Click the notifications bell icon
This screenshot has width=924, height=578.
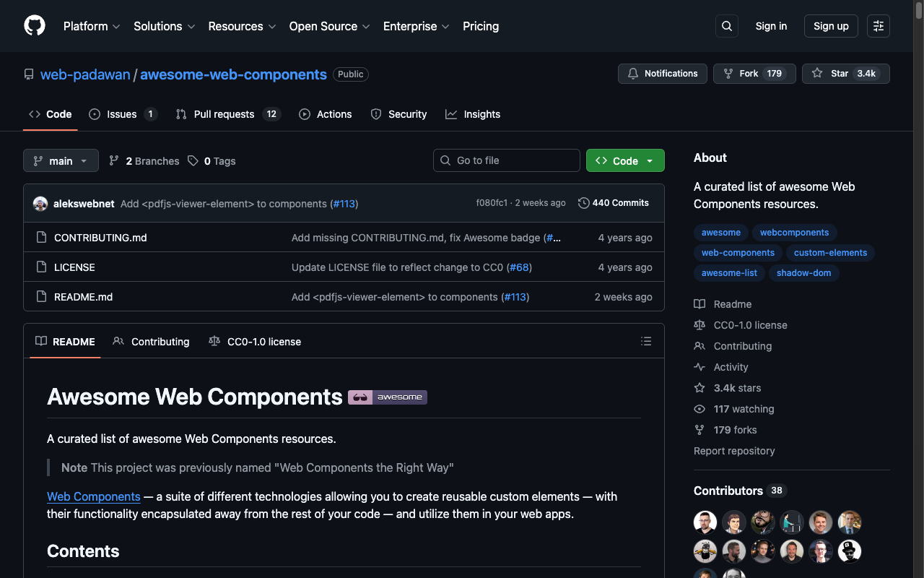[632, 73]
